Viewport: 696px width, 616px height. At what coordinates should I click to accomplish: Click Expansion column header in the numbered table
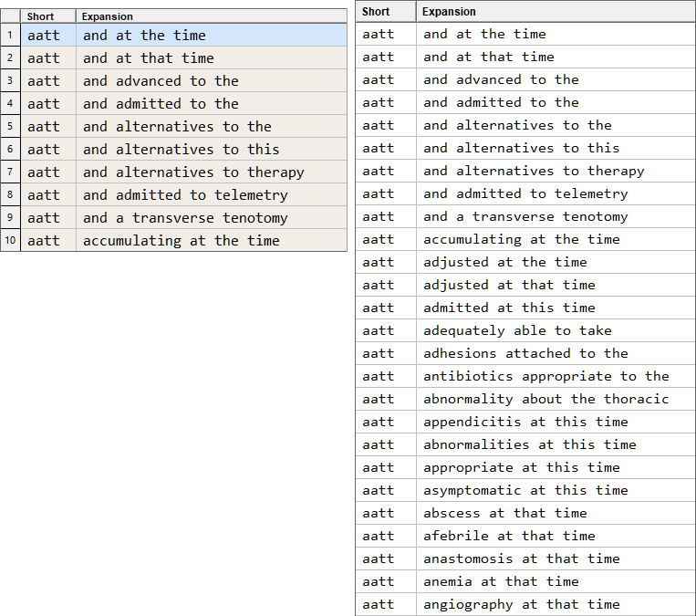click(210, 16)
